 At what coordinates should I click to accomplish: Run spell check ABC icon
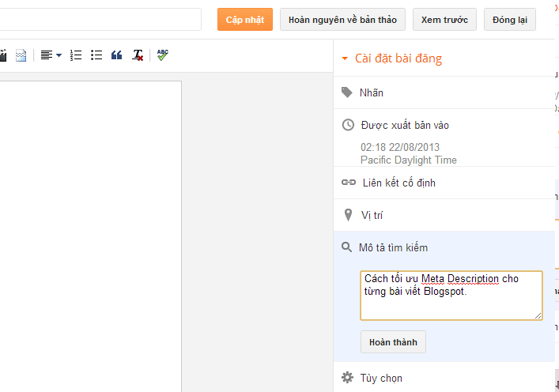(163, 55)
